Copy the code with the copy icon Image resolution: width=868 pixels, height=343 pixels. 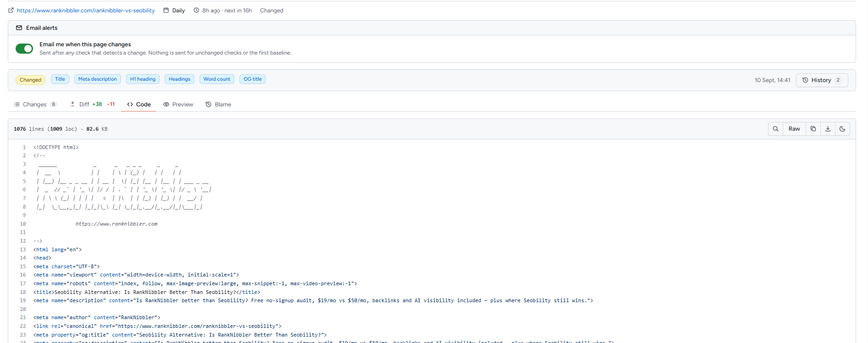click(x=813, y=129)
